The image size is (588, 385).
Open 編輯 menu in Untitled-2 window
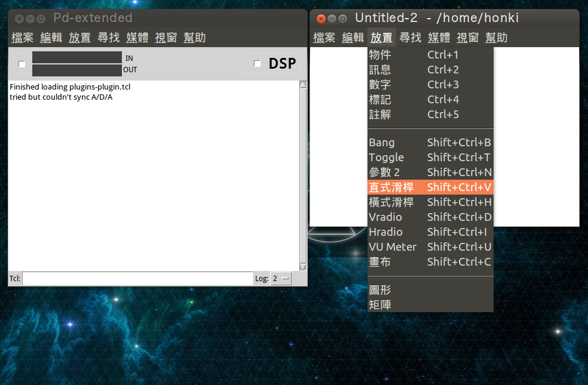point(353,38)
